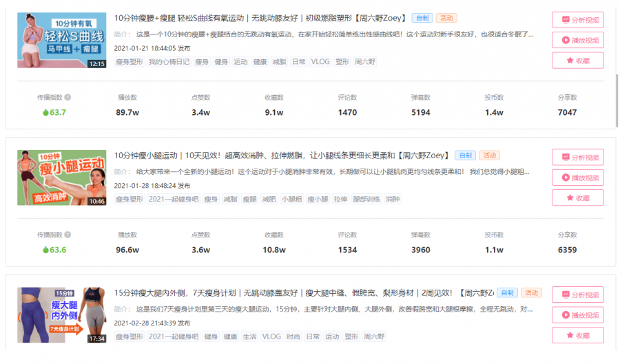
Task: Click 分享数 value 7047
Action: click(568, 113)
